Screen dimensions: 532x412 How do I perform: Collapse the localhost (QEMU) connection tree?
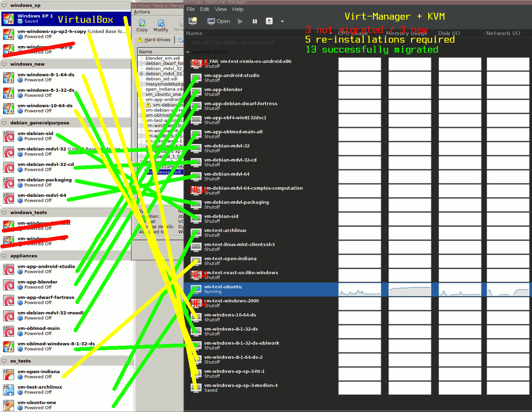pyautogui.click(x=188, y=52)
